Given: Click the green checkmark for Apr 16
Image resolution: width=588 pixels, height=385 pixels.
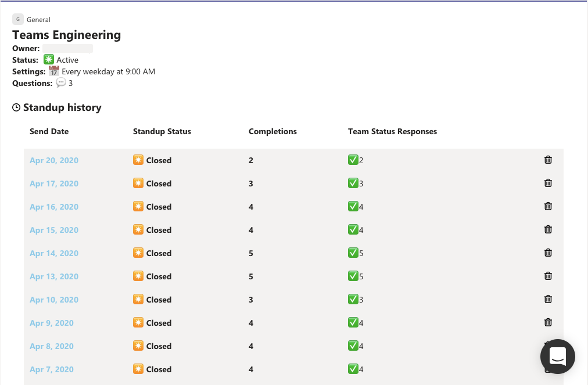Looking at the screenshot, I should click(x=353, y=207).
